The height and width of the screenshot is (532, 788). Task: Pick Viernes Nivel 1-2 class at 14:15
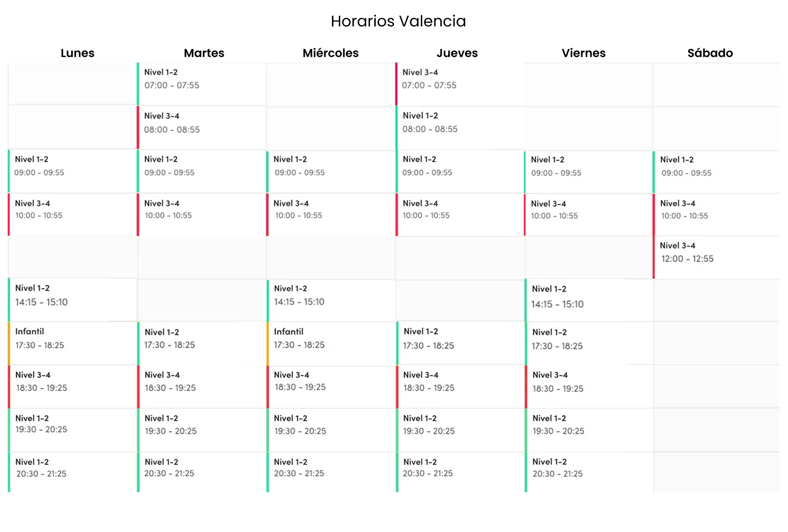[589, 300]
